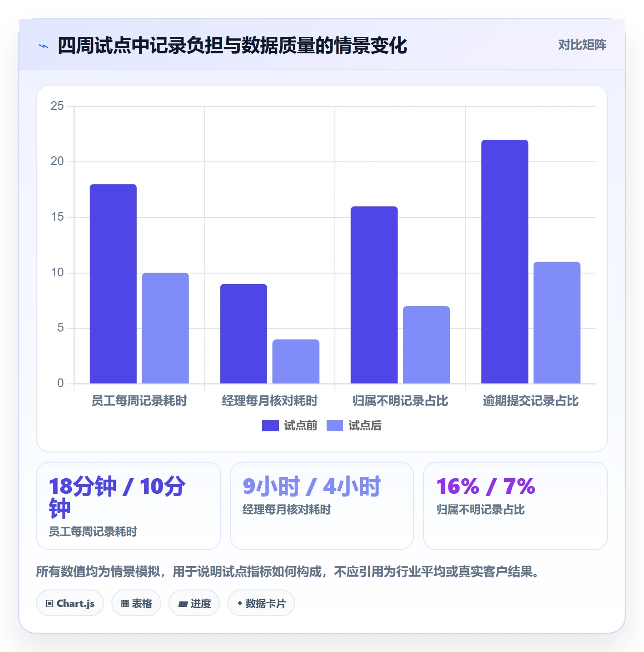
Task: Click the 15 y-axis tick label
Action: pos(57,217)
